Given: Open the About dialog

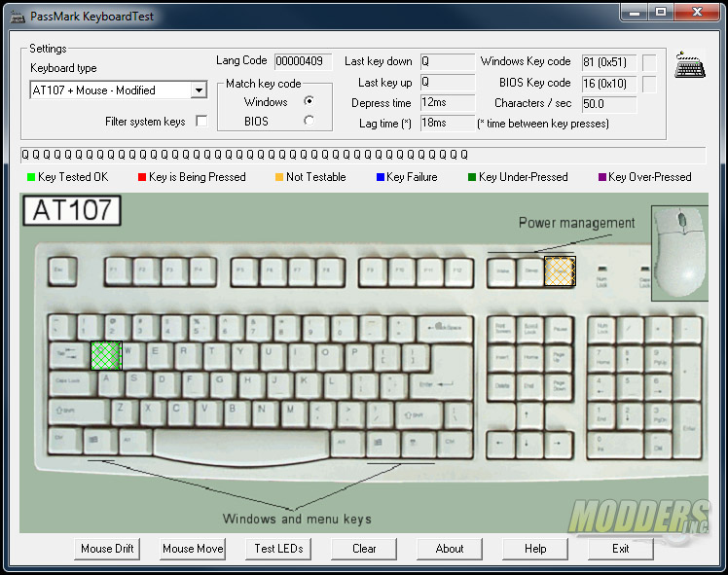Looking at the screenshot, I should click(450, 549).
